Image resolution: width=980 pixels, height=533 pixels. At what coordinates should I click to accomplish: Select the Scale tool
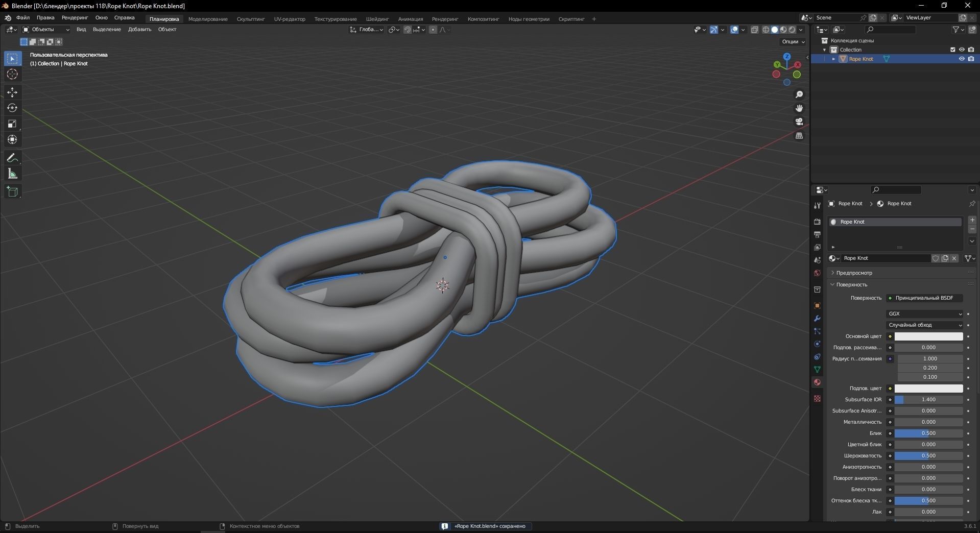coord(12,124)
